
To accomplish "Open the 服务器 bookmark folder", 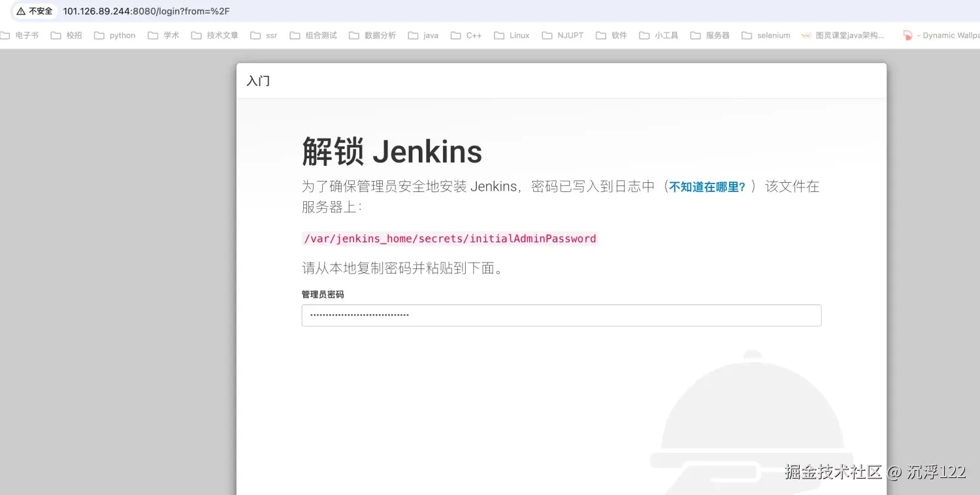I will coord(710,35).
